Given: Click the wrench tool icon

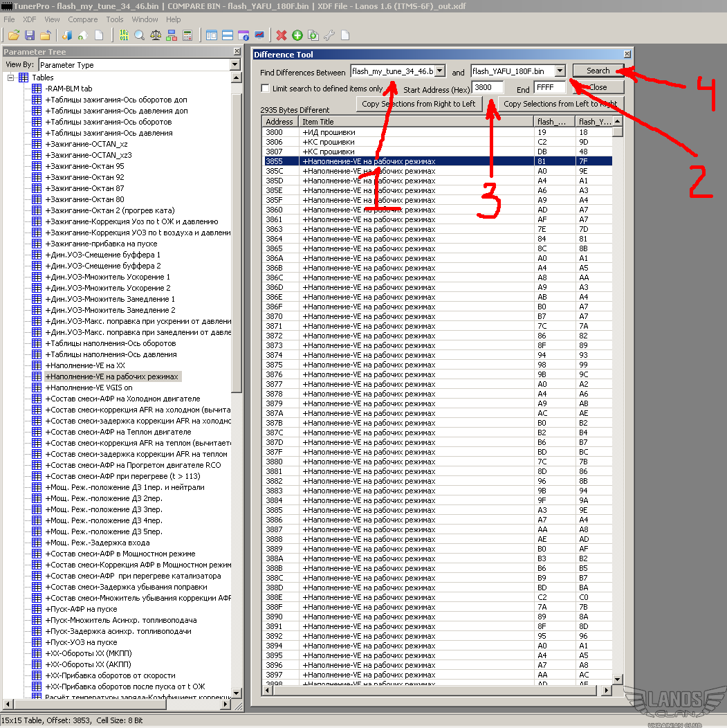Looking at the screenshot, I should pos(329,35).
